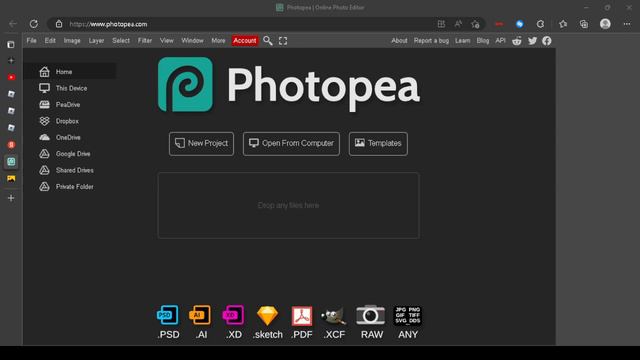The height and width of the screenshot is (360, 640).
Task: Open the Select menu
Action: point(121,40)
